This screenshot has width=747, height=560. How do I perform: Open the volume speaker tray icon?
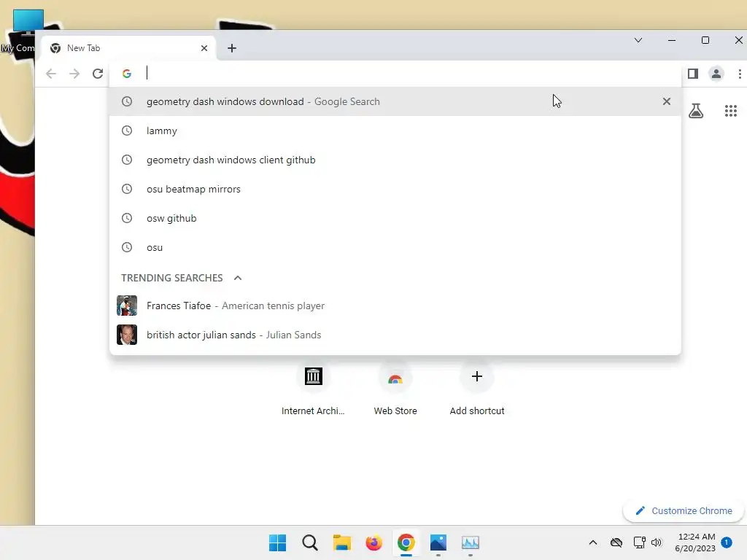657,542
